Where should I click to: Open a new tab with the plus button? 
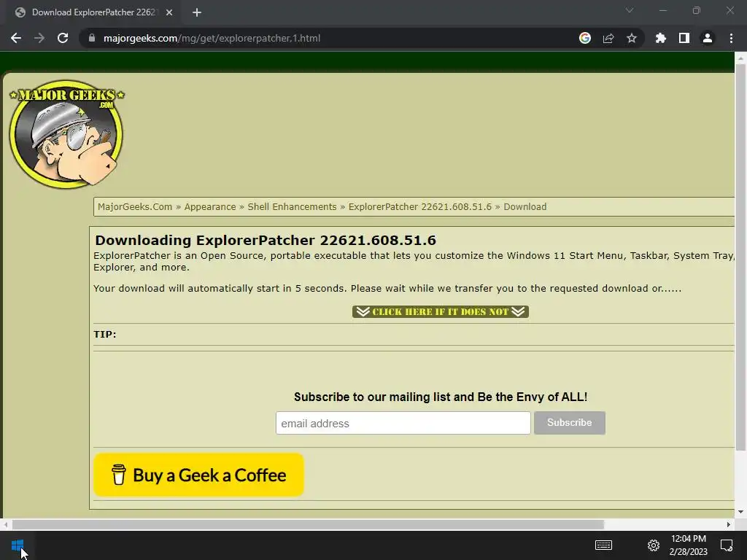(197, 12)
